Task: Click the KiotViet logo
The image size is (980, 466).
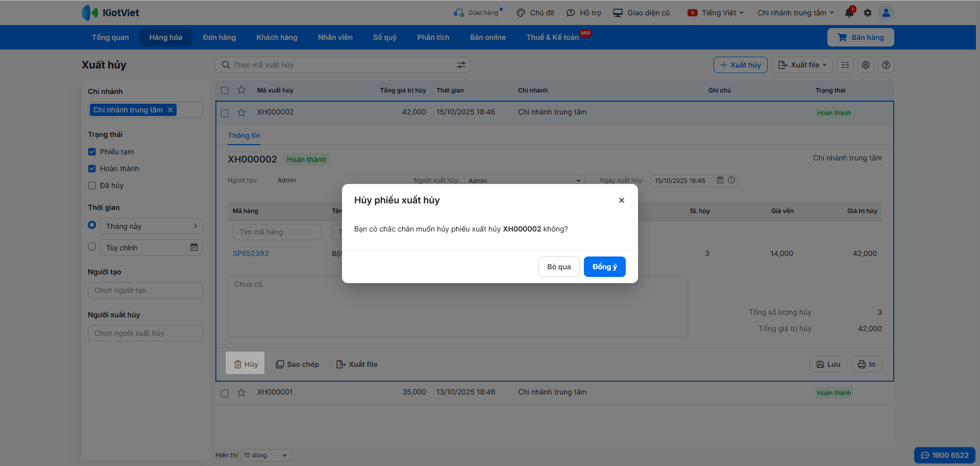Action: click(110, 13)
